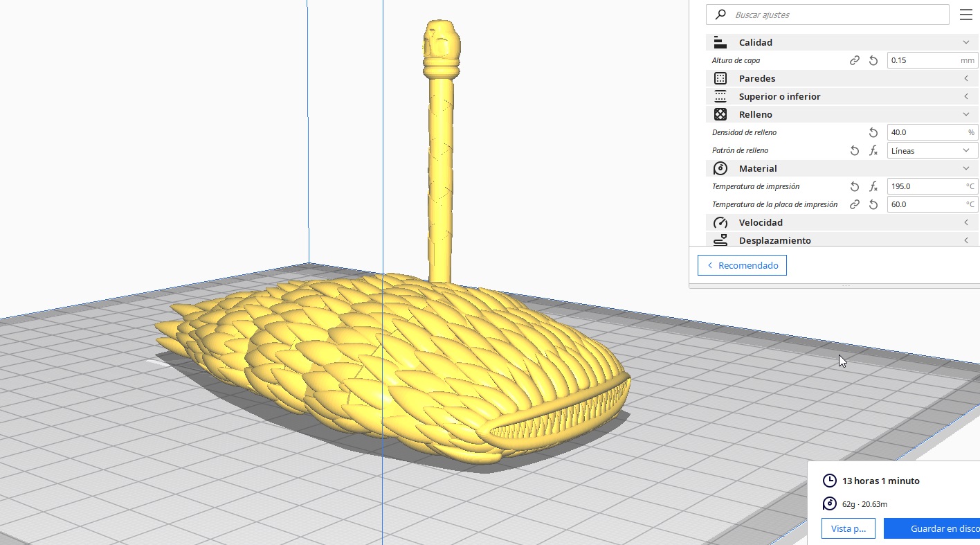This screenshot has width=980, height=545.
Task: Click the "Temperatura de impresión" setting label
Action: [x=756, y=186]
